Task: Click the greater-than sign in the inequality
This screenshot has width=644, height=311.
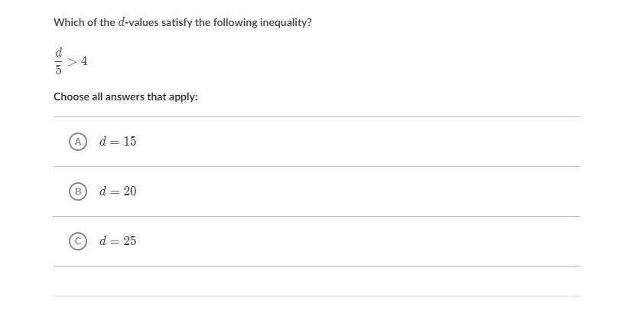Action: point(72,62)
